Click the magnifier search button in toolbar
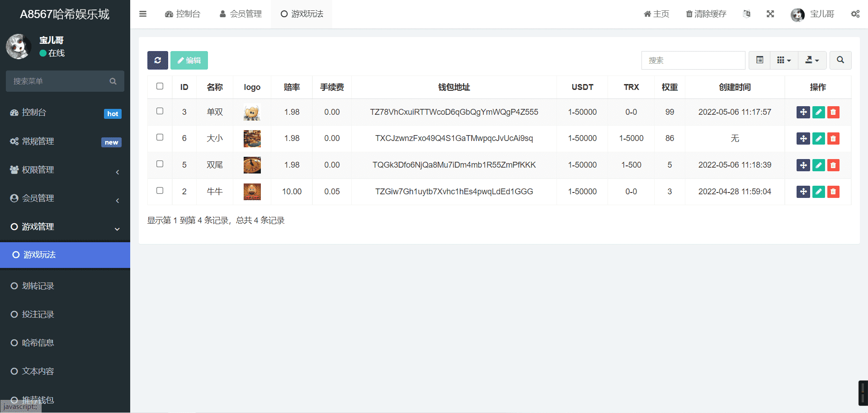The width and height of the screenshot is (868, 413). pos(840,60)
